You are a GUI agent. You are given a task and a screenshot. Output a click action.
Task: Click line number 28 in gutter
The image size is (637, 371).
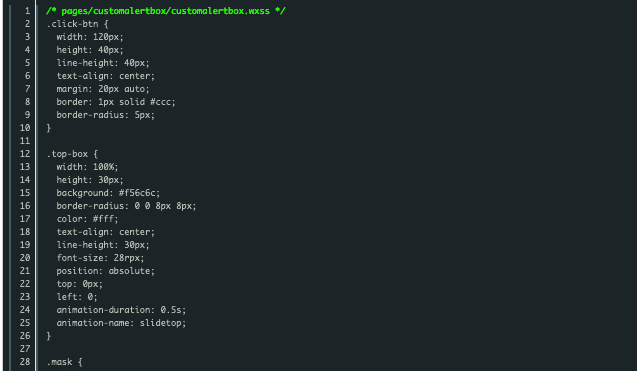[25, 362]
